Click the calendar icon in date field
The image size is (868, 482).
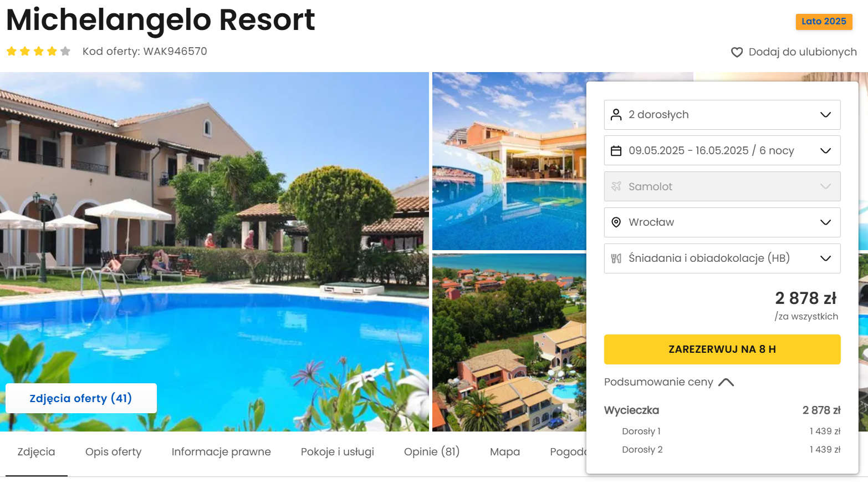[616, 151]
